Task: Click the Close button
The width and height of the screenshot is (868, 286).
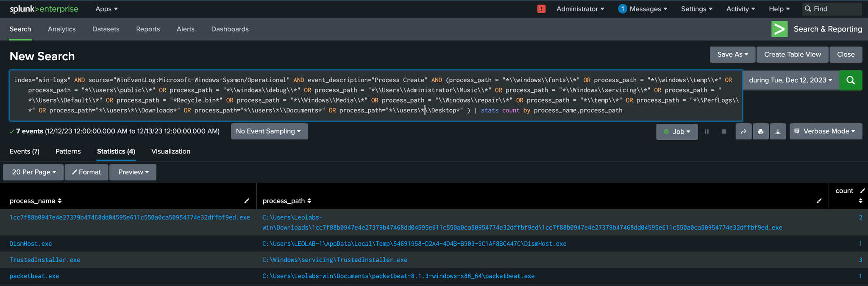Action: (x=846, y=55)
